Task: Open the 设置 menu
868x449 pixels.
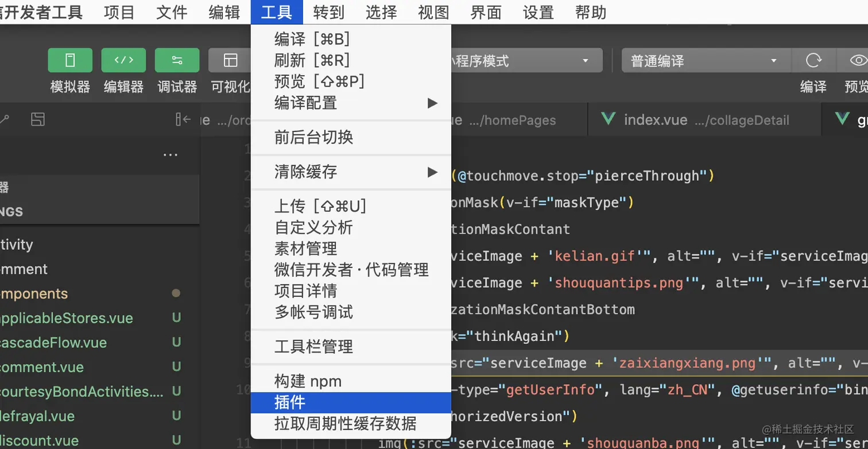Action: [x=538, y=12]
